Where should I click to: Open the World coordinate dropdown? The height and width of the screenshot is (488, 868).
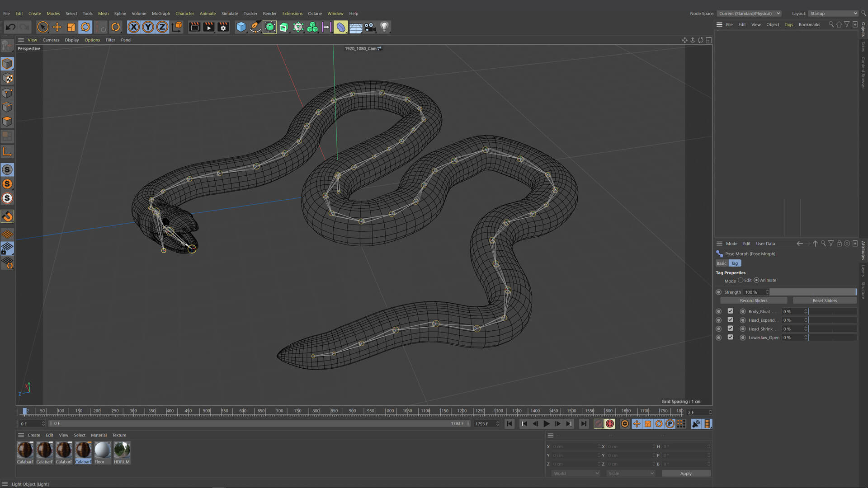click(576, 474)
